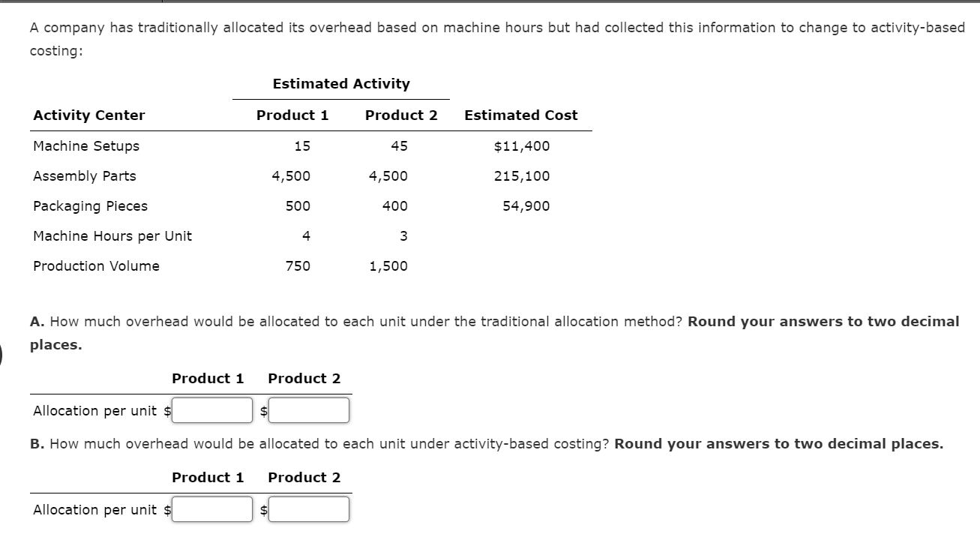Click the Estimated Activity column header

tap(342, 84)
